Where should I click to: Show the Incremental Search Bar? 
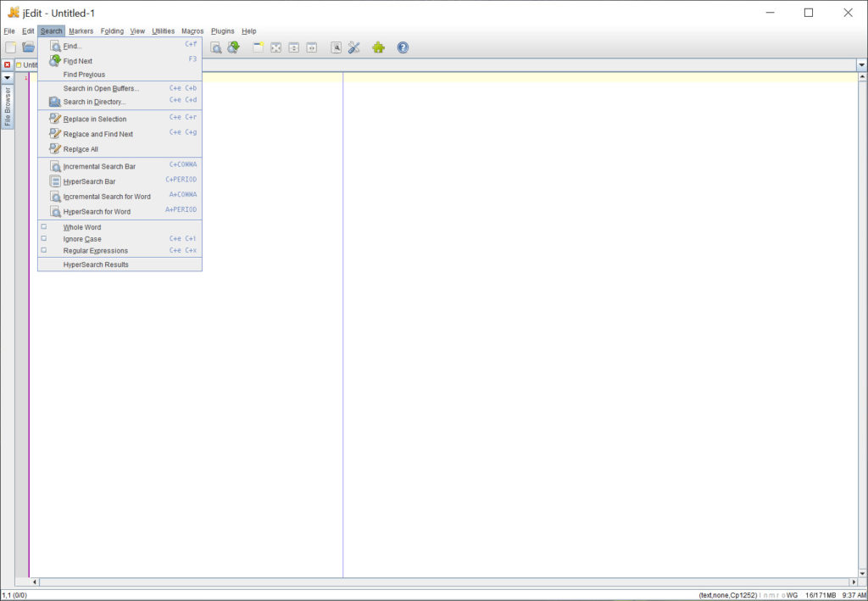(120, 166)
